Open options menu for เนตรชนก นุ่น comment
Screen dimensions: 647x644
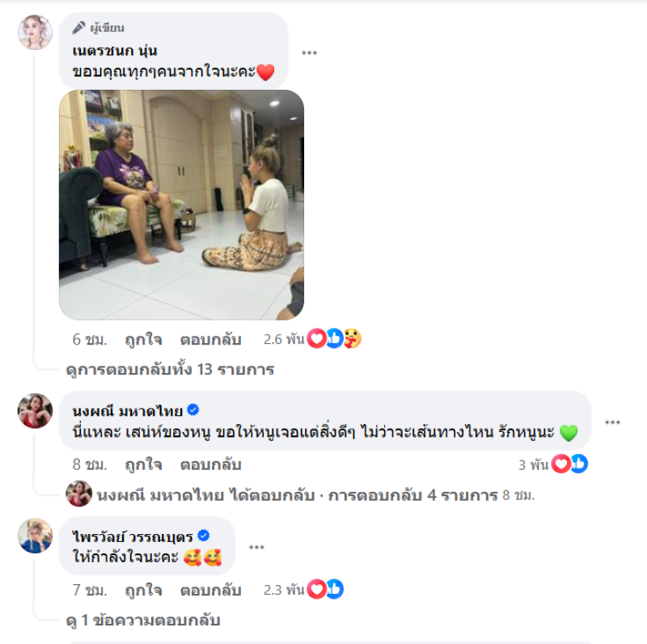click(309, 53)
